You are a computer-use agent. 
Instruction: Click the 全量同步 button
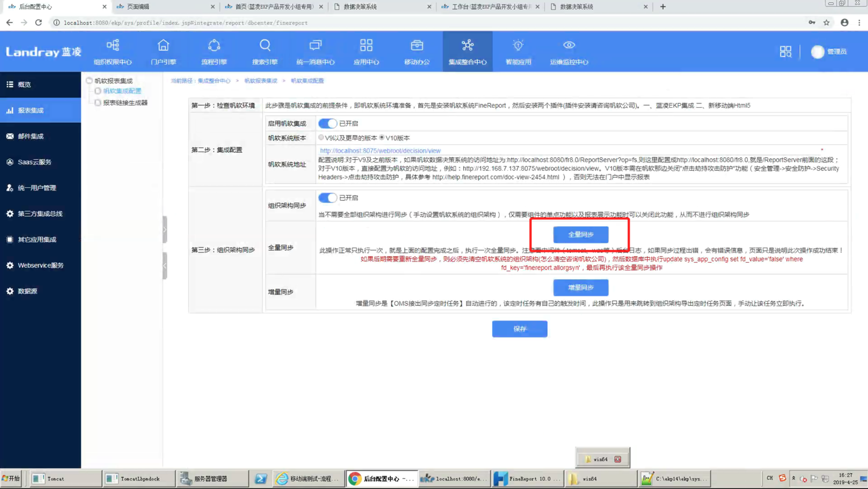pos(580,234)
